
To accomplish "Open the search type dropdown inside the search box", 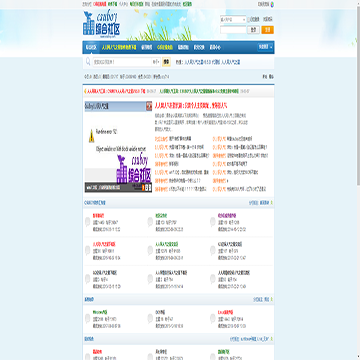I will coord(156,62).
